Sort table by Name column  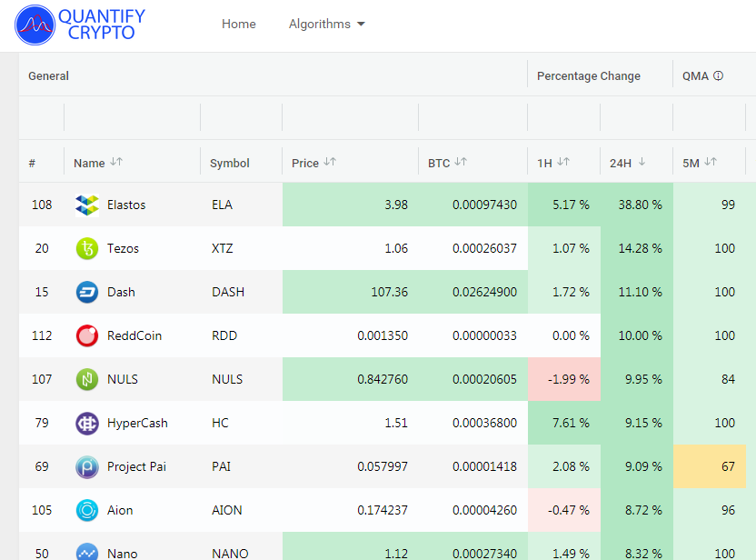coord(116,162)
